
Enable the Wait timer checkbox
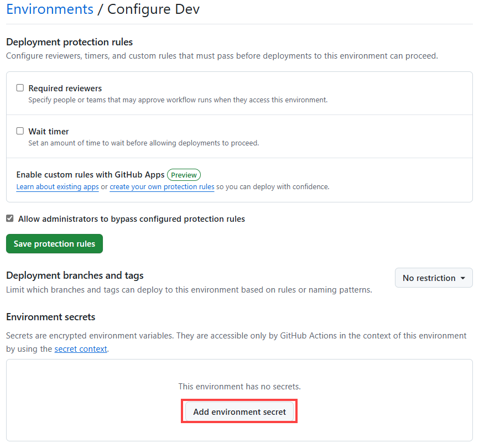20,131
